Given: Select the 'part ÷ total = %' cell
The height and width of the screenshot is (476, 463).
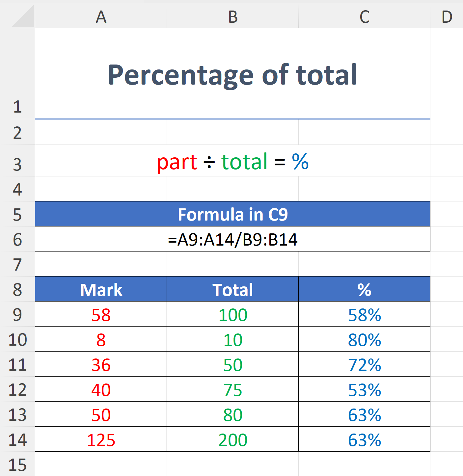Looking at the screenshot, I should [x=232, y=161].
